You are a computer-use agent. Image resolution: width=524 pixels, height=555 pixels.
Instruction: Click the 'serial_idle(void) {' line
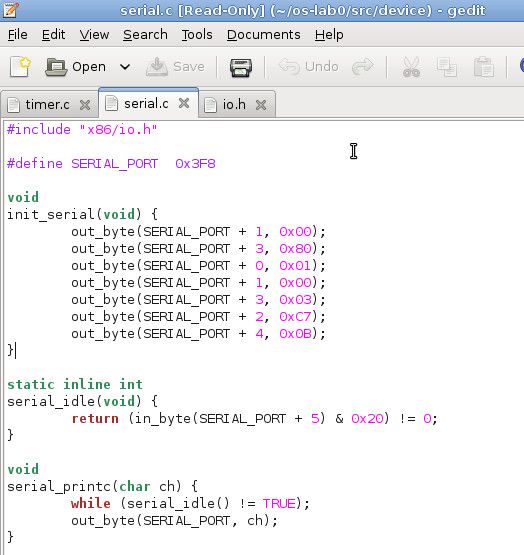tap(82, 401)
